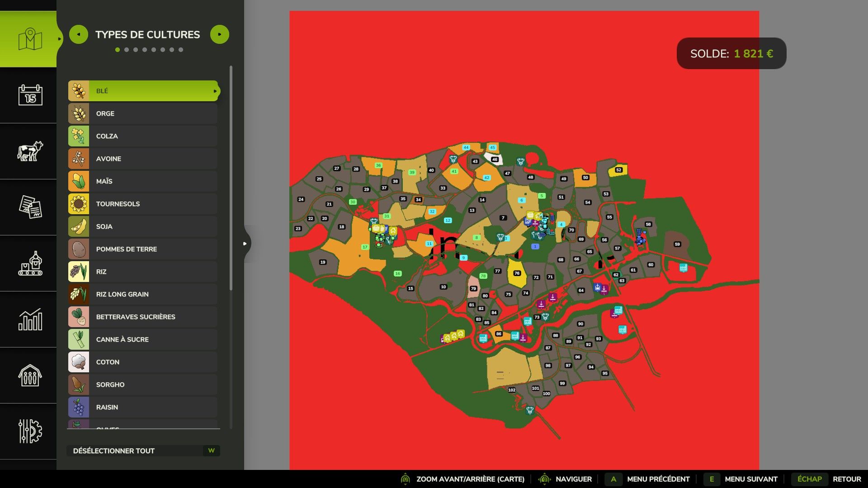This screenshot has height=488, width=868.
Task: Collapse the side panel with arrow handle
Action: 245,244
